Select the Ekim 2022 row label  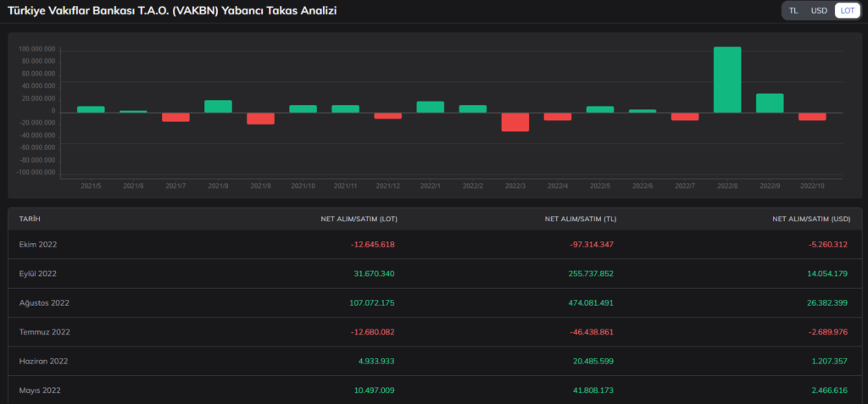point(37,245)
